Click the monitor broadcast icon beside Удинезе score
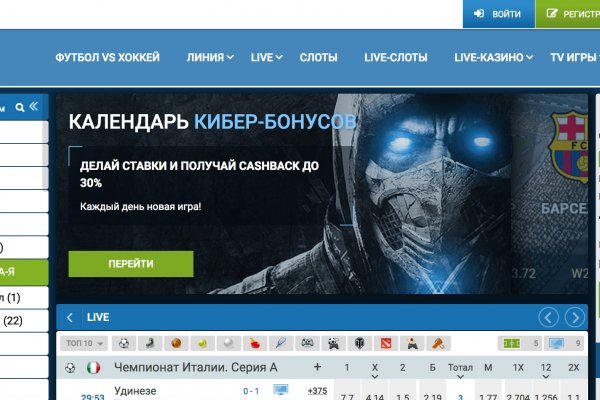The height and width of the screenshot is (400, 600). point(280,390)
